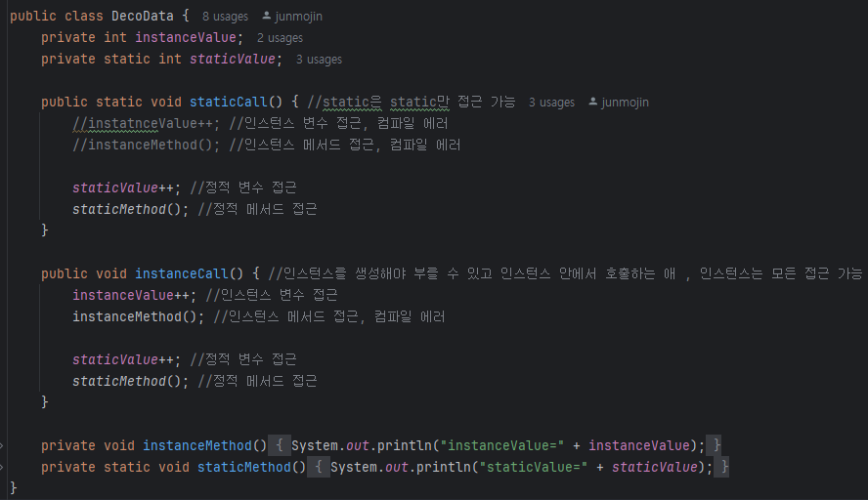This screenshot has width=868, height=500.
Task: Click 'out' in the instanceMethod println line
Action: point(358,445)
